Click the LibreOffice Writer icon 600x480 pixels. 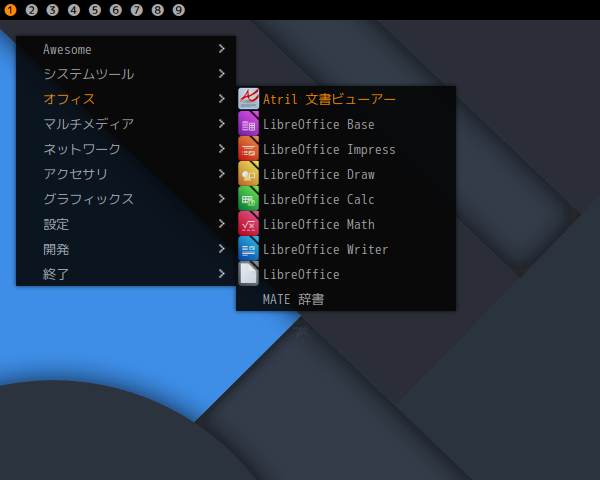248,249
